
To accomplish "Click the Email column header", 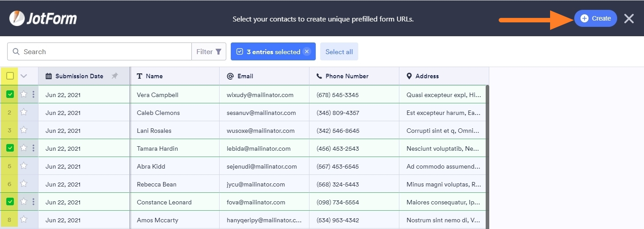I will [245, 76].
